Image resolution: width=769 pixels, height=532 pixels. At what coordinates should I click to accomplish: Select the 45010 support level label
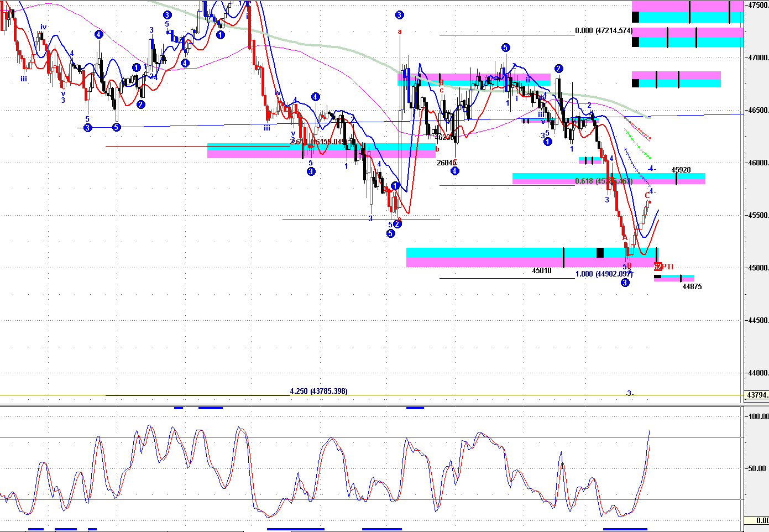point(542,270)
